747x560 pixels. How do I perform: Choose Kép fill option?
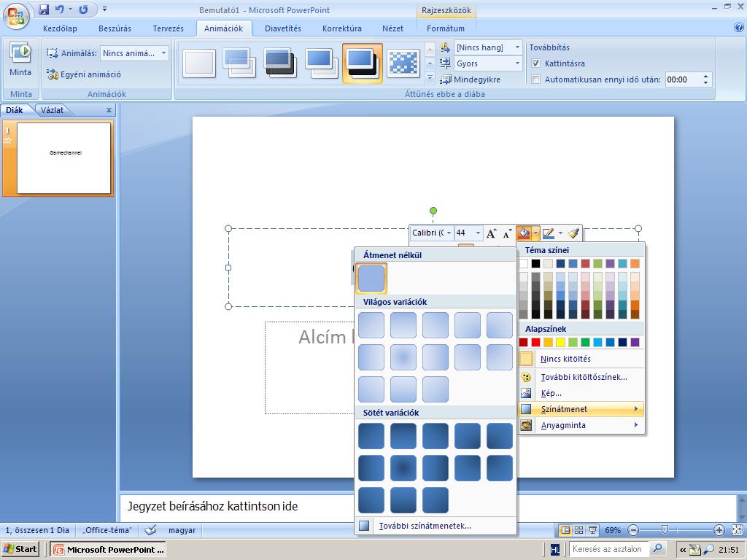coord(581,393)
